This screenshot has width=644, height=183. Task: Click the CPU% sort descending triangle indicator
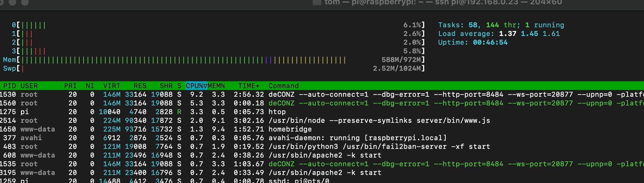205,86
